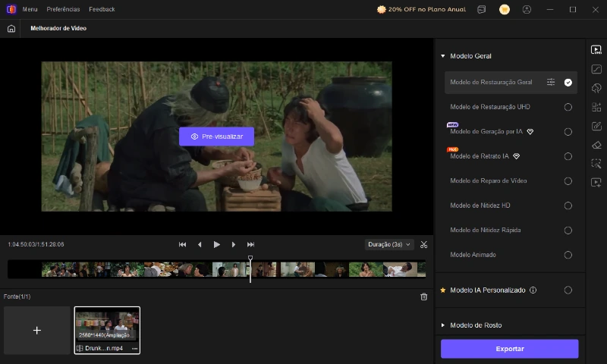Click the timeline playhead marker
Viewport: 607px width, 364px height.
pos(250,258)
